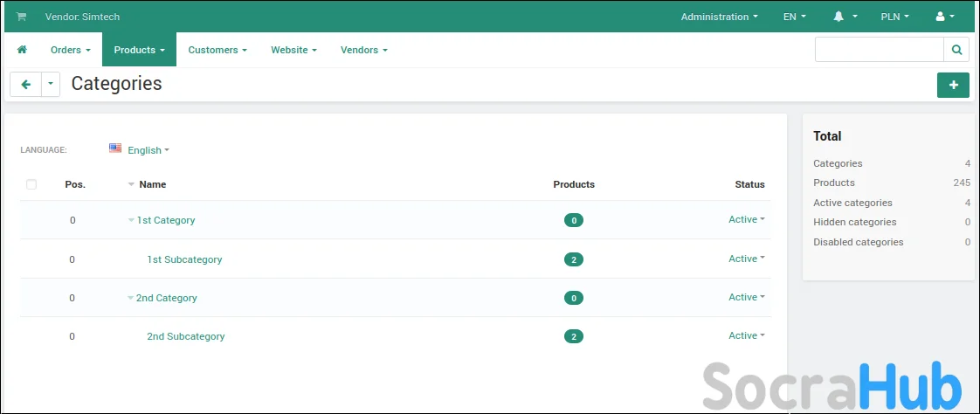Toggle the select all categories checkbox
980x414 pixels.
point(31,184)
